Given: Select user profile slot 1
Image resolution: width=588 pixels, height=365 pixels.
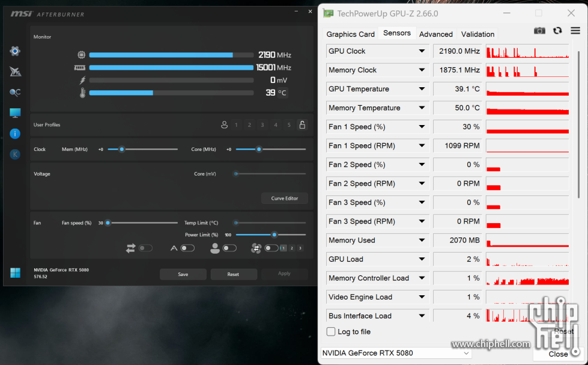Looking at the screenshot, I should (x=236, y=124).
